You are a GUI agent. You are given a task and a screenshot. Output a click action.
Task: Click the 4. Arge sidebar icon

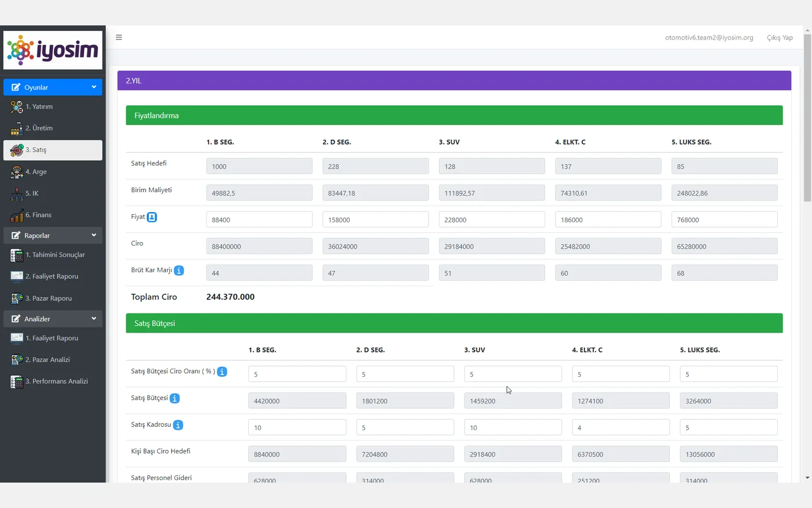click(17, 172)
